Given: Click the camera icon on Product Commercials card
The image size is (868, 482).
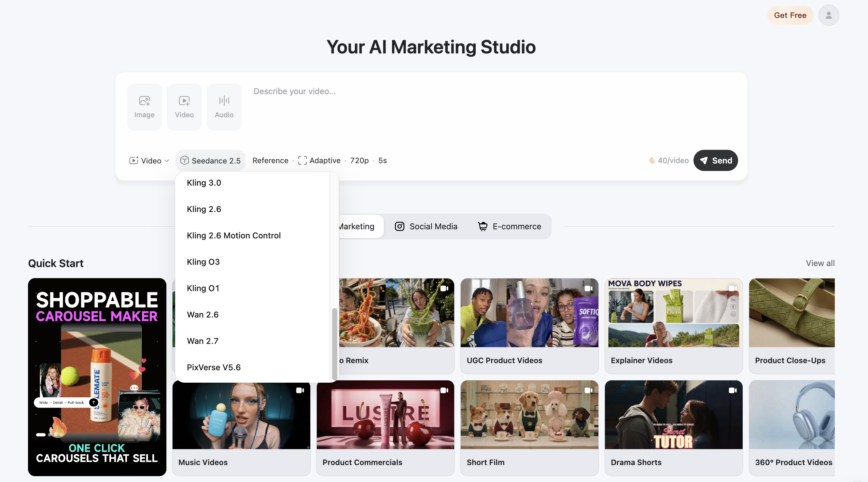Looking at the screenshot, I should tap(444, 390).
